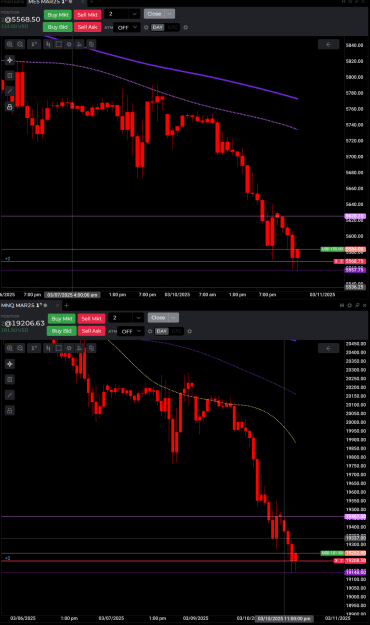
Task: Select the line drawing tool in MNQ chart
Action: (10, 395)
